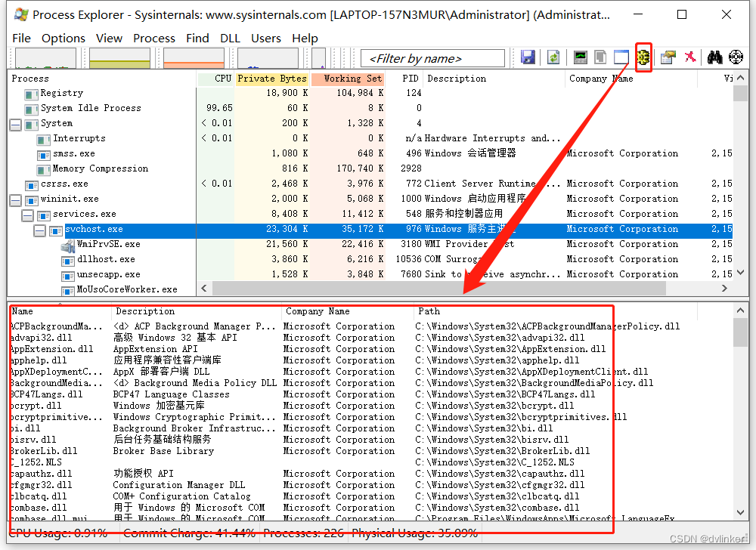Click the blue I/O mini graph in toolbar

[x=268, y=58]
